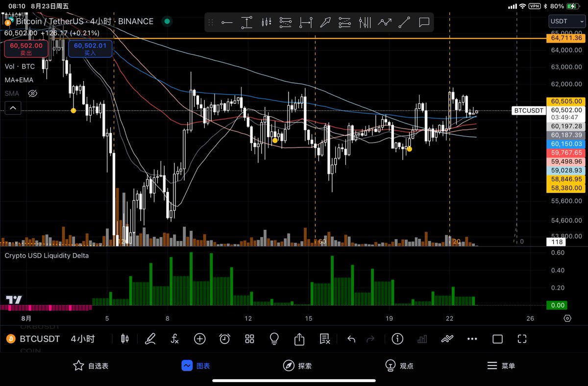Image resolution: width=588 pixels, height=386 pixels.
Task: Tap the yellow 60,505.00 price label
Action: 566,101
